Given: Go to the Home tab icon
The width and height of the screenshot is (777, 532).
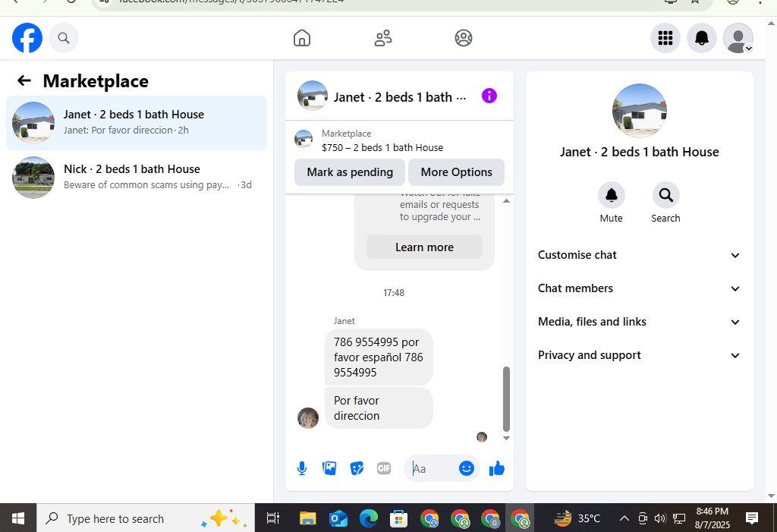Looking at the screenshot, I should (x=302, y=38).
